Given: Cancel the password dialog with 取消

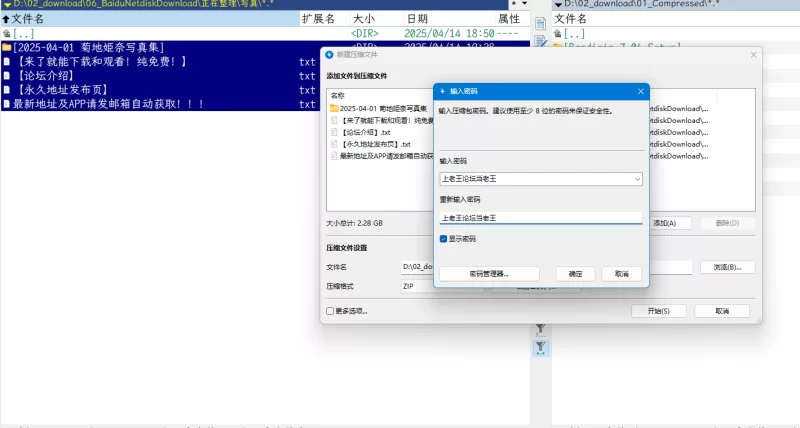Looking at the screenshot, I should click(x=622, y=274).
